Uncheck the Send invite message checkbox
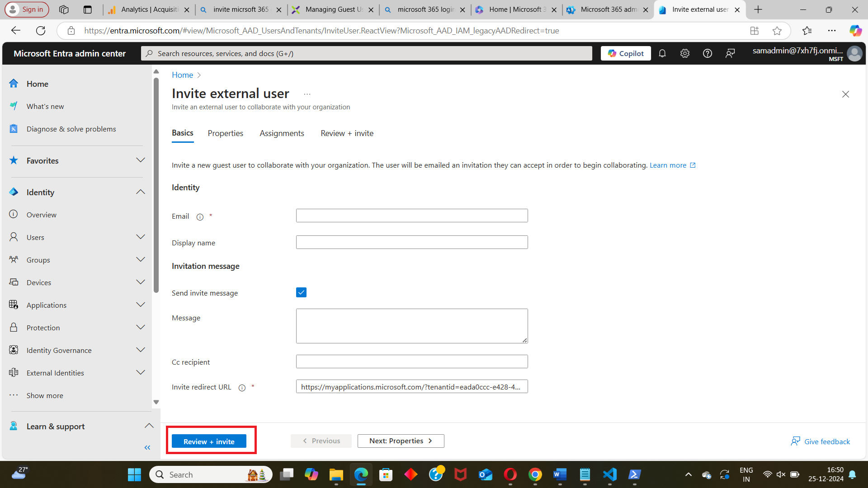The image size is (868, 488). 301,292
